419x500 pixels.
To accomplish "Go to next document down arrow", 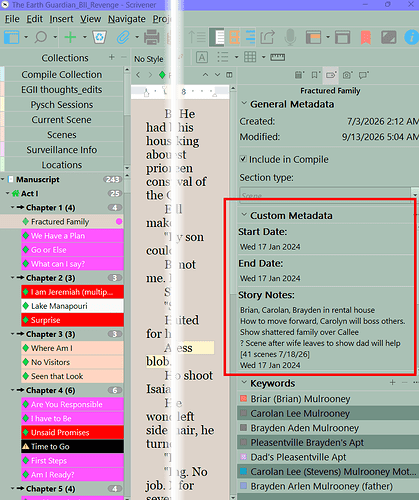I will [x=217, y=75].
